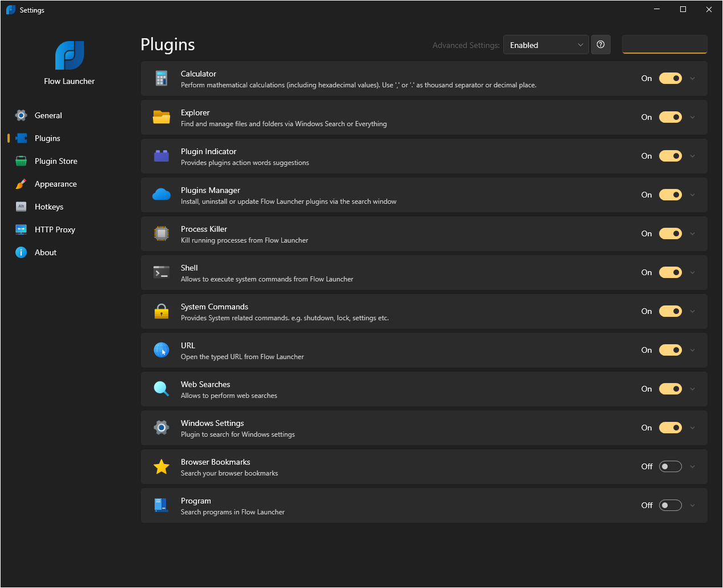The width and height of the screenshot is (723, 588).
Task: Click the Flow Launcher logo in sidebar
Action: tap(70, 55)
